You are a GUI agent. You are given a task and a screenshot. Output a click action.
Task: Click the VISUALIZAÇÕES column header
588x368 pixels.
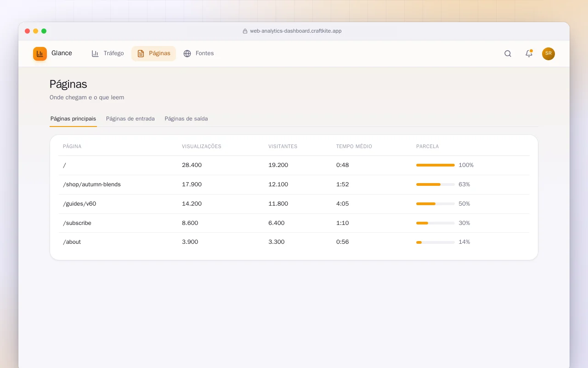tap(202, 147)
